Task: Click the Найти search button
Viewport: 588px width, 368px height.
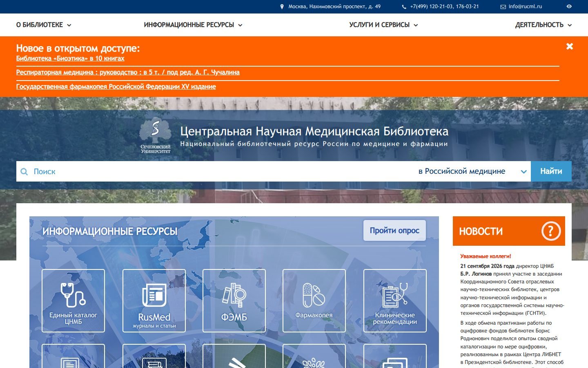Action: [x=551, y=171]
